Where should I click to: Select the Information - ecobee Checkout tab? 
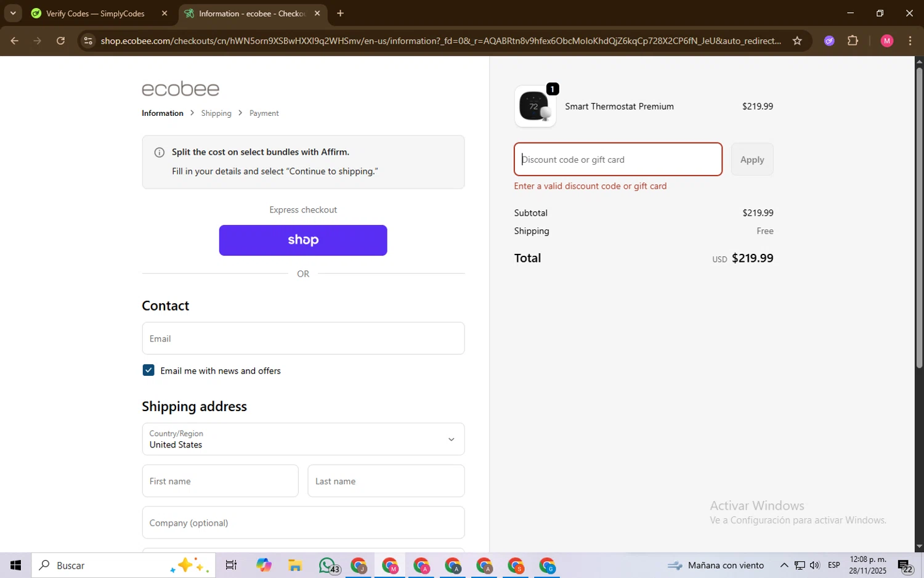pyautogui.click(x=253, y=13)
